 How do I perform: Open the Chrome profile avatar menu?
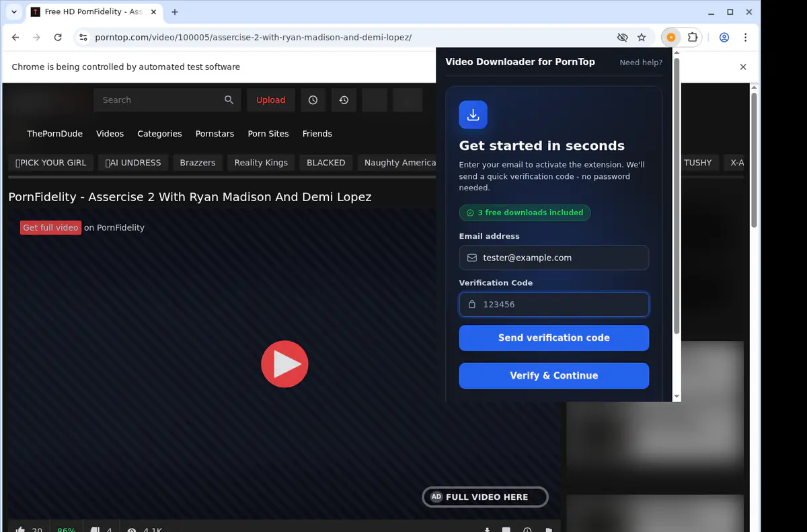click(x=724, y=38)
